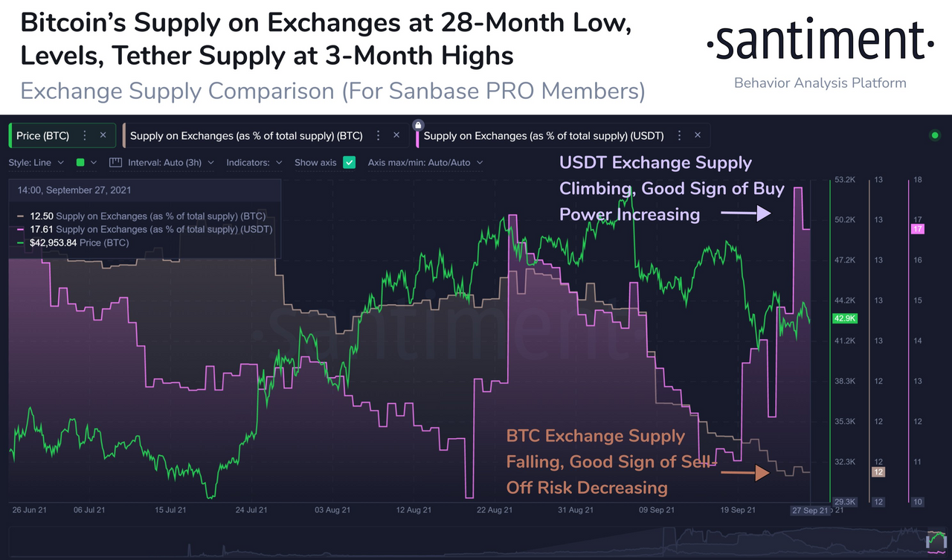The image size is (952, 560).
Task: Click the interval ruler icon
Action: coord(115,162)
